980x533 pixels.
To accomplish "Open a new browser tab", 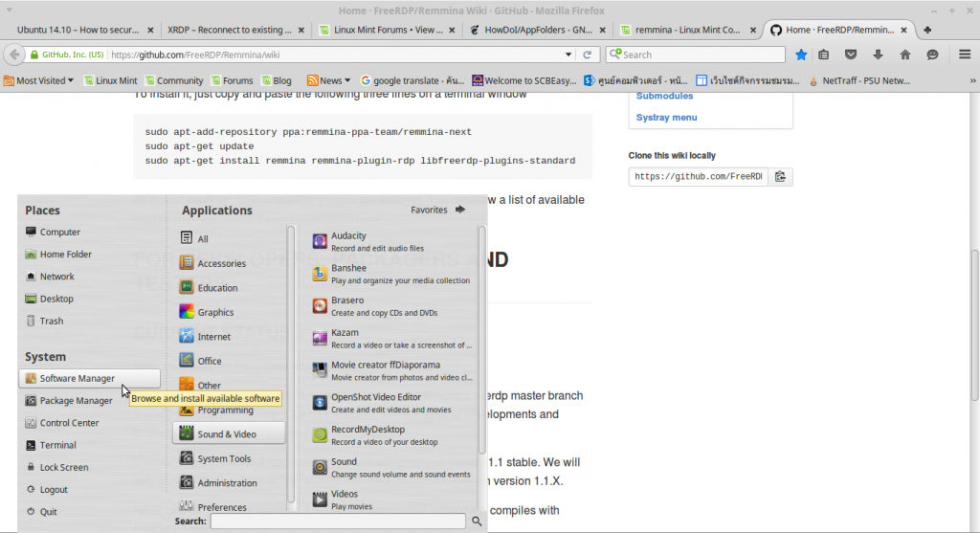I will tap(927, 30).
